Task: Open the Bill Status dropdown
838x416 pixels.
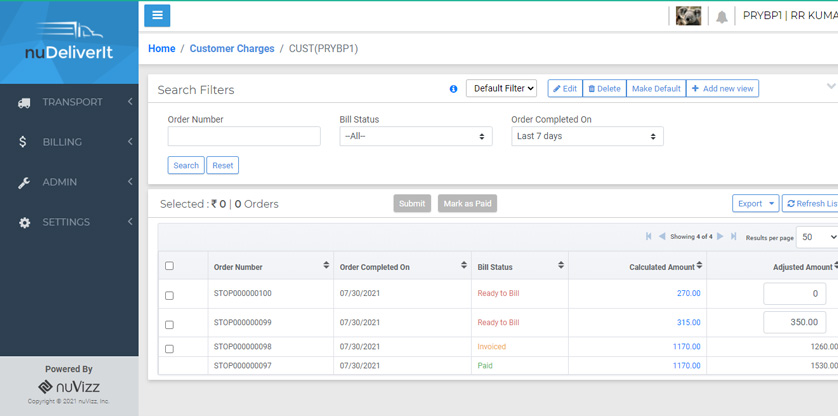Action: [416, 136]
